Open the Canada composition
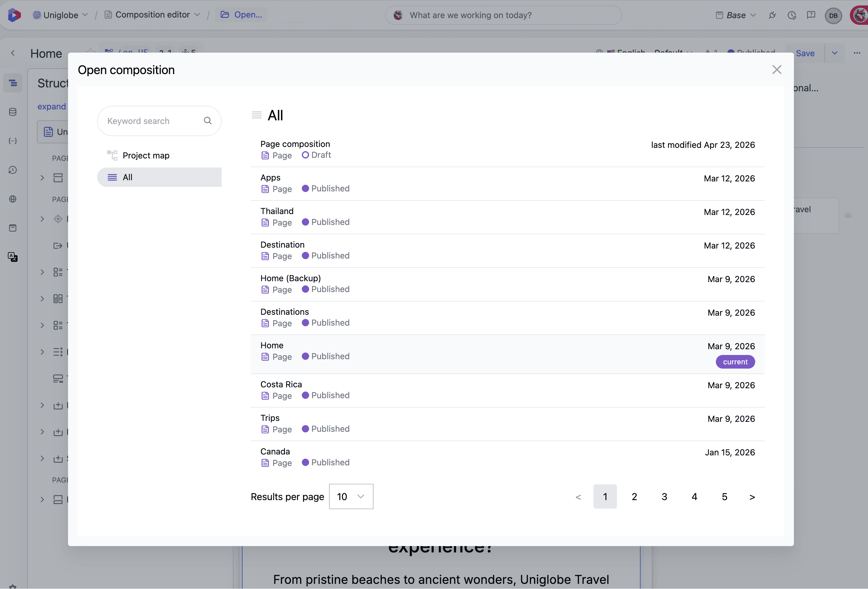Viewport: 868px width, 589px height. coord(507,457)
